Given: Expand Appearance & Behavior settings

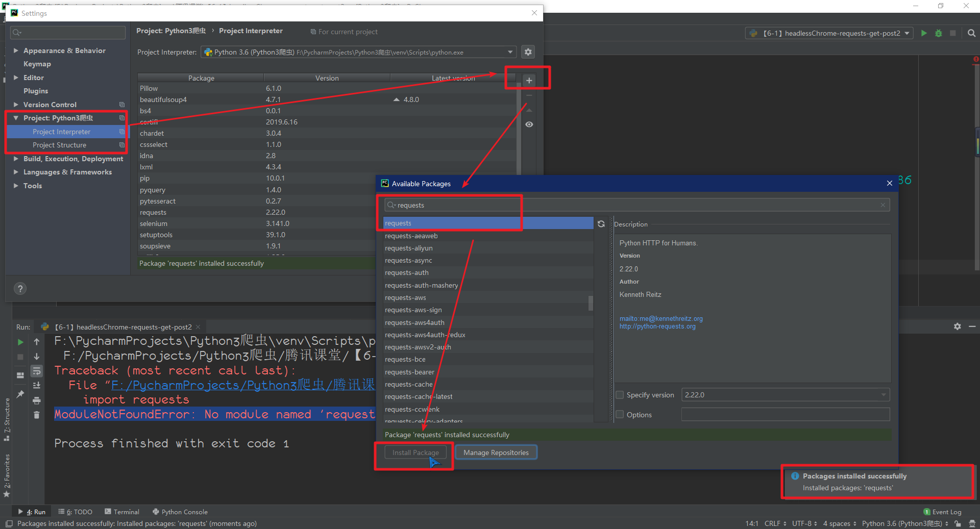Looking at the screenshot, I should pos(16,51).
